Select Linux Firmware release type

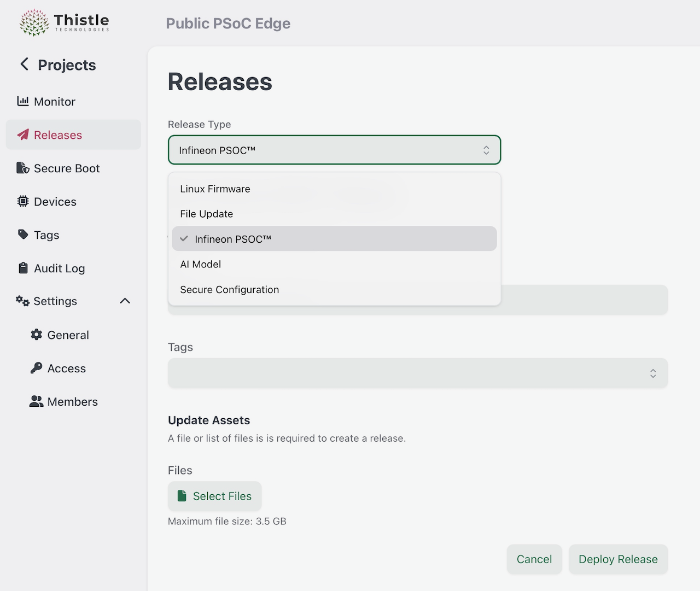[215, 189]
